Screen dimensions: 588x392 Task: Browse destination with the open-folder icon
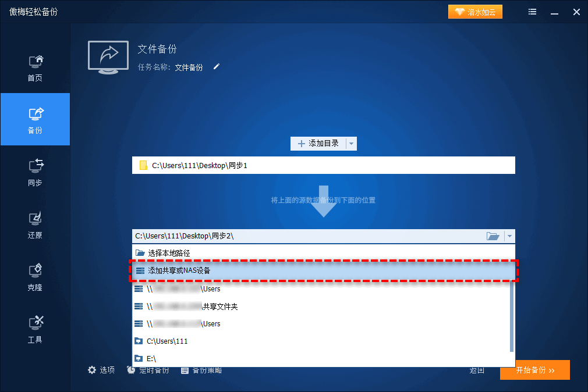point(493,236)
